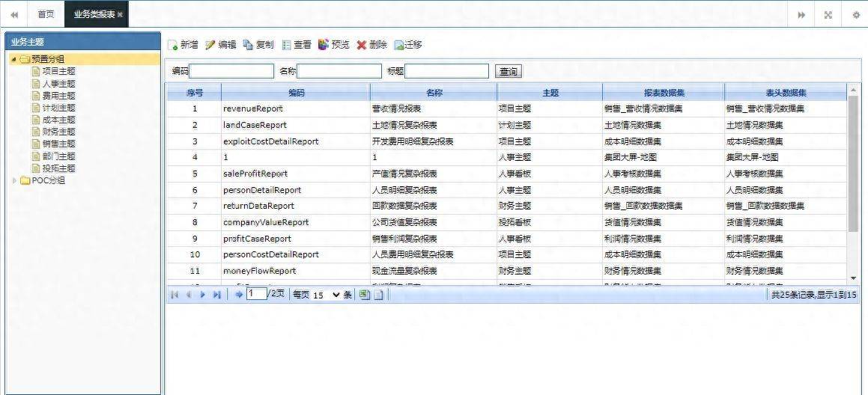Select 销售主题 in the tree

58,144
